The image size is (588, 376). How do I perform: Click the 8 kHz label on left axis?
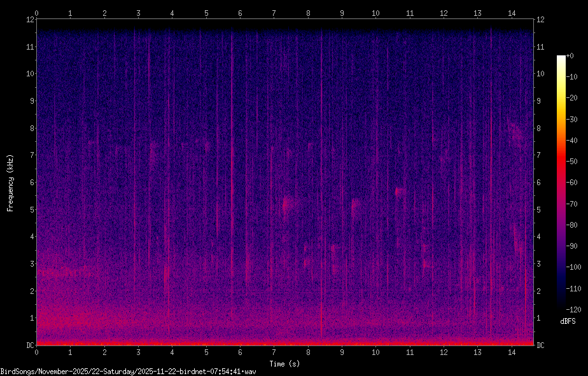(30, 129)
